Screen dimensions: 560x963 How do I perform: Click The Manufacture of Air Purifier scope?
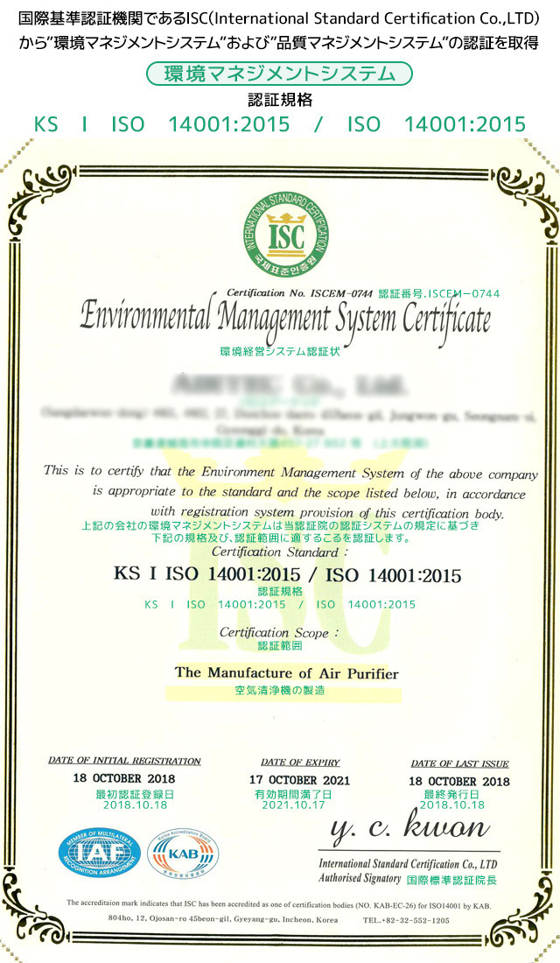coord(287,673)
